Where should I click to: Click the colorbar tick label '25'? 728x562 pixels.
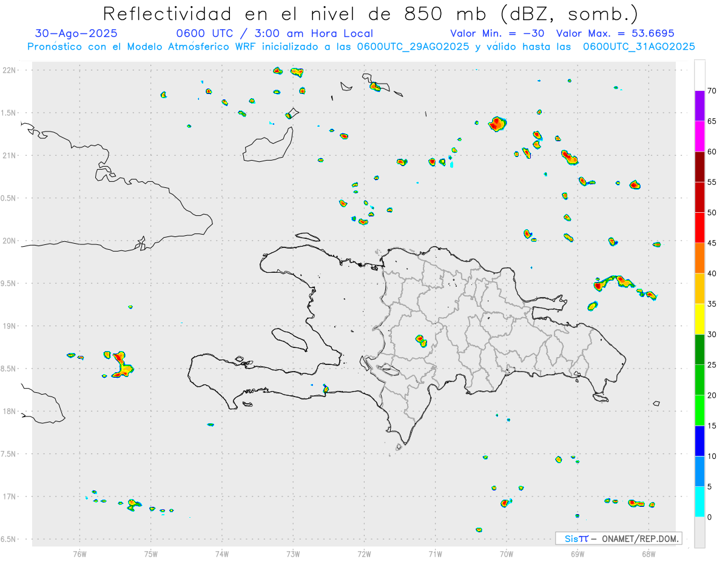[x=712, y=365]
